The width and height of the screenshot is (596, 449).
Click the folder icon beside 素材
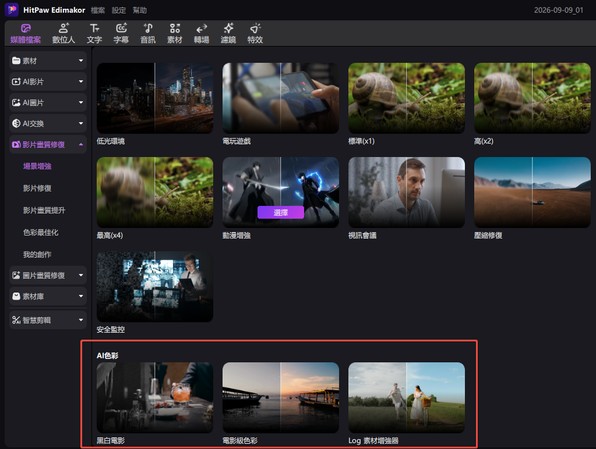coord(16,60)
